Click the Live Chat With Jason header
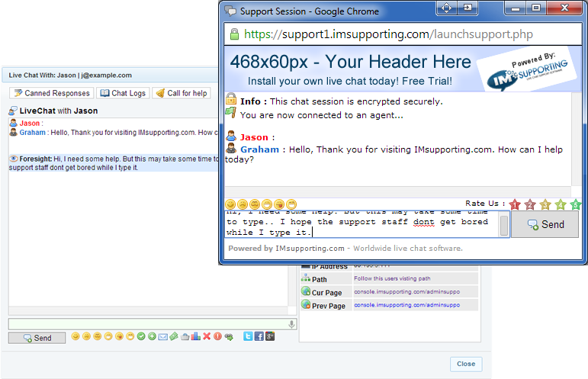The image size is (588, 379). click(70, 75)
